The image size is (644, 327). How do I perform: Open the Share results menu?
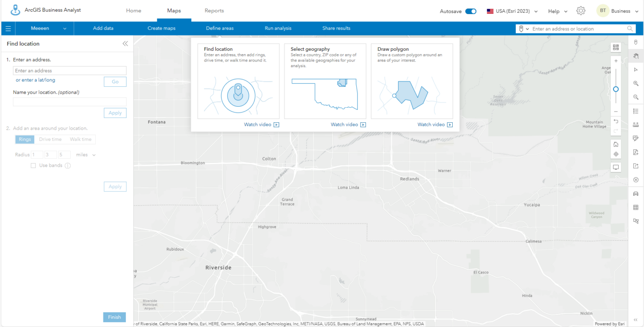click(336, 28)
